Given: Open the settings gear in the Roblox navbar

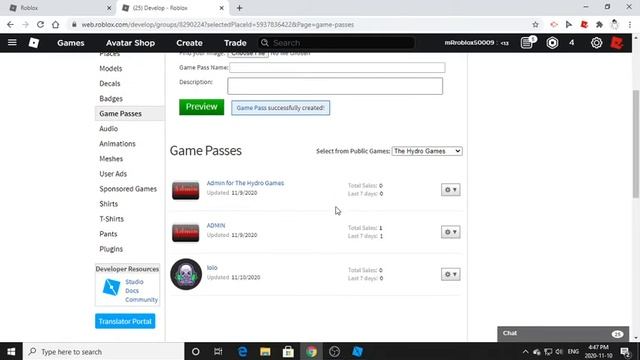Looking at the screenshot, I should [596, 42].
